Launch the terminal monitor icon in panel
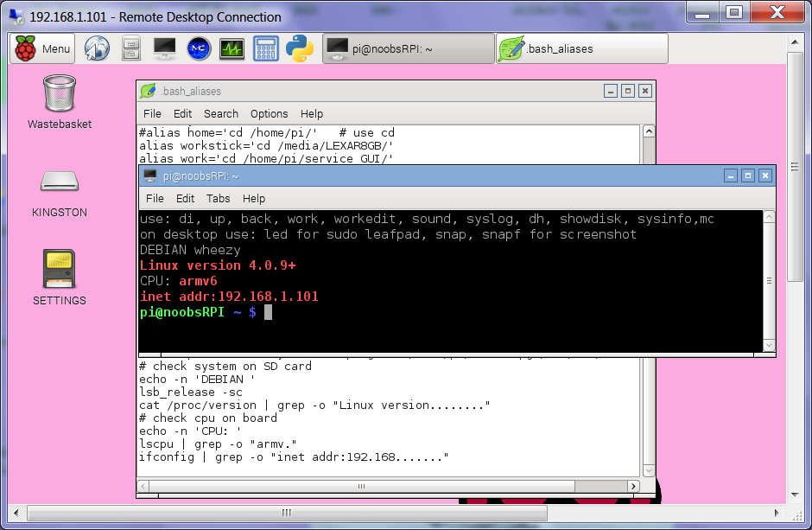The image size is (812, 530). (x=164, y=49)
